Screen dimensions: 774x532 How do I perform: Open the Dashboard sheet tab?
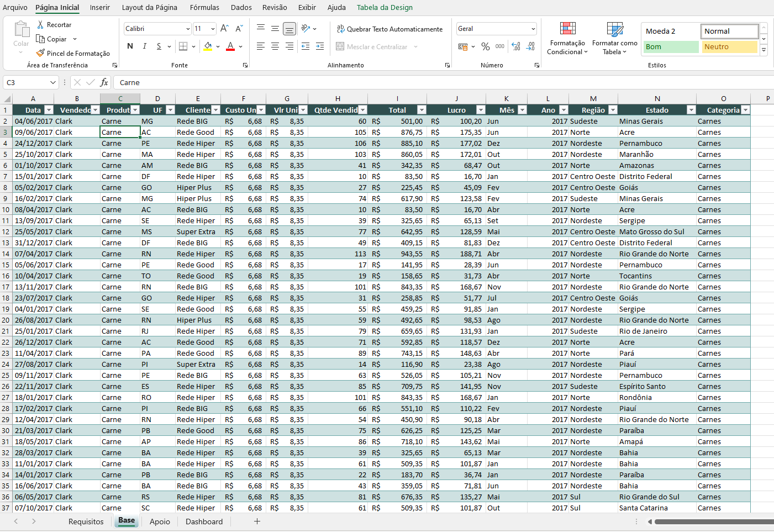coord(204,522)
